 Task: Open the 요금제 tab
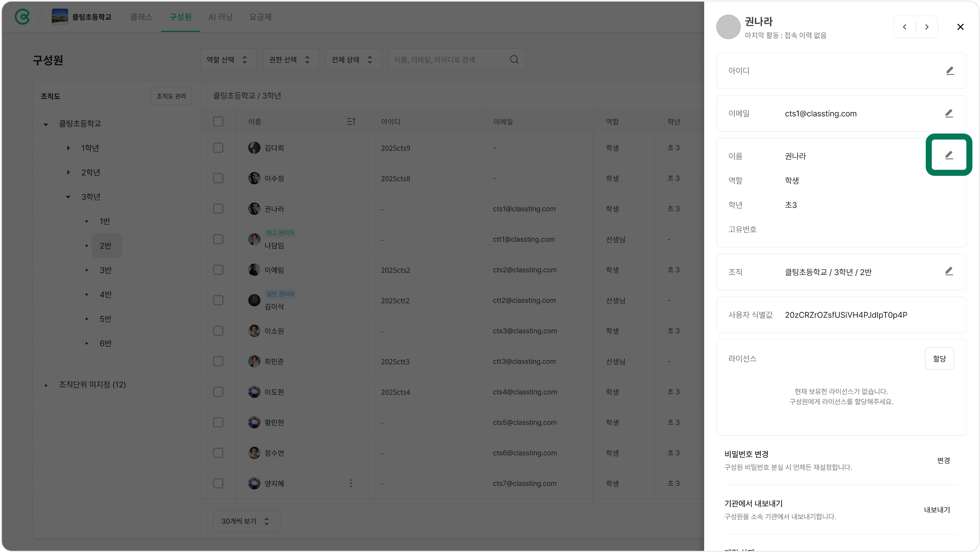coord(260,17)
